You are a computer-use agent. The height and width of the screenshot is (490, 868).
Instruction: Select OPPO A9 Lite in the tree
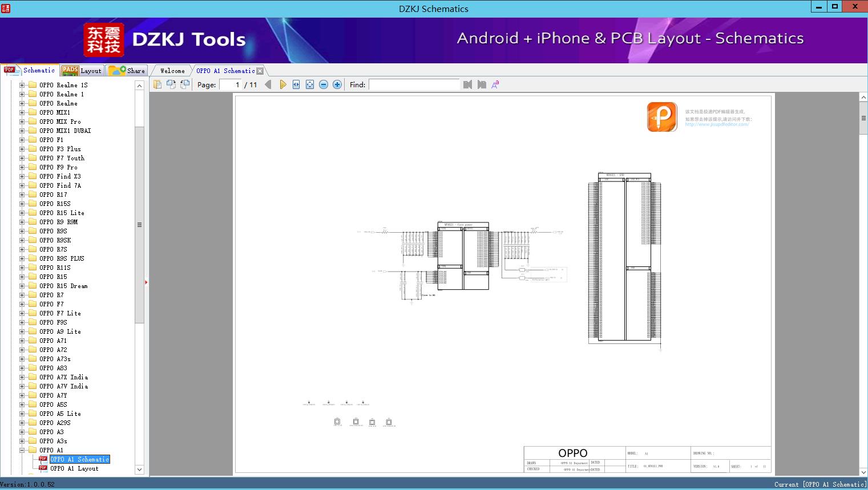[x=60, y=331]
